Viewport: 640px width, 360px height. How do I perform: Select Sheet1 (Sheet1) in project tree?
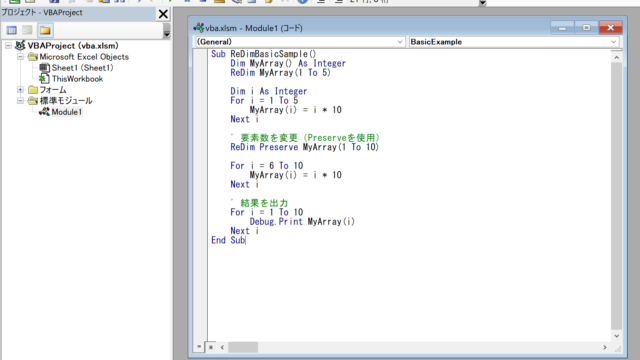(82, 68)
